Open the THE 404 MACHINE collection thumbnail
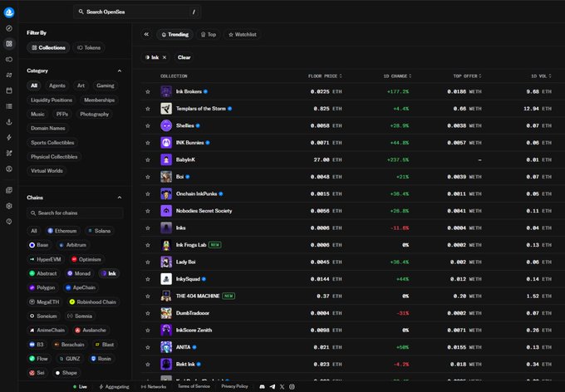The image size is (565, 392). coord(166,296)
